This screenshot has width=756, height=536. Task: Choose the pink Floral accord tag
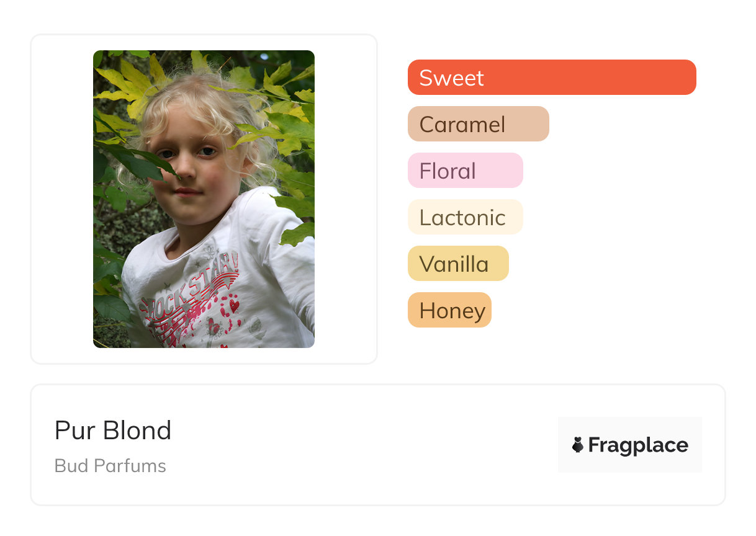click(x=465, y=171)
